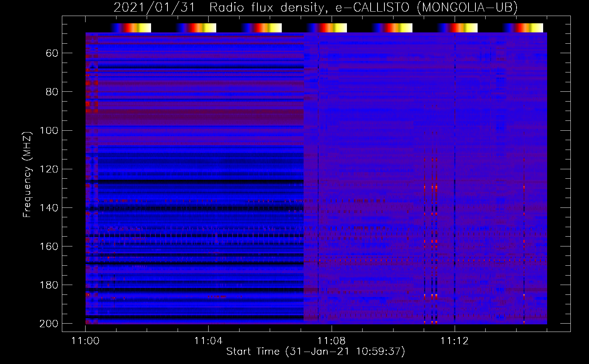589x364 pixels.
Task: Click the 80 frequency tick label
Action: click(52, 92)
